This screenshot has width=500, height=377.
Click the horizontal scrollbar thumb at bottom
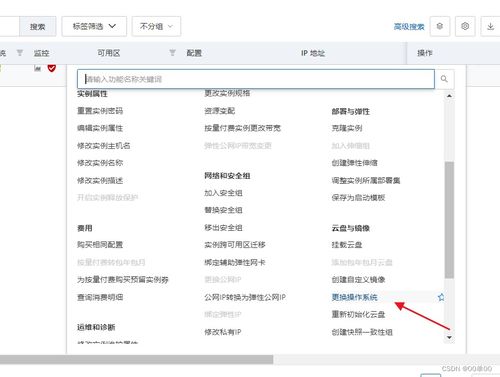point(136,359)
